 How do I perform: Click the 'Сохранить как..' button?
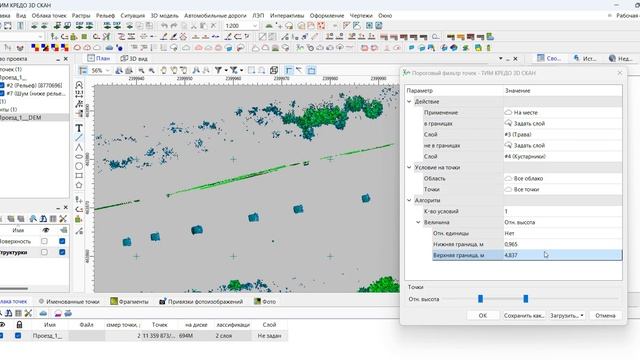524,316
